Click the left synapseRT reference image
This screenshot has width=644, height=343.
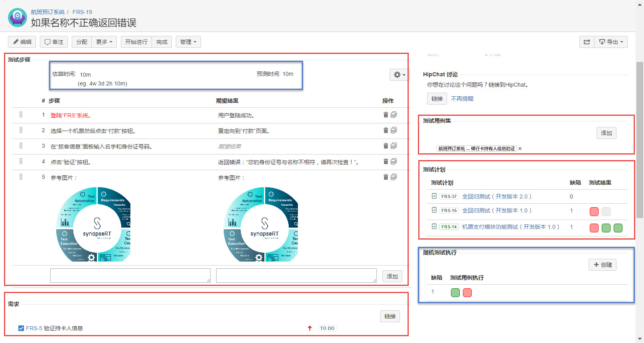coord(94,224)
